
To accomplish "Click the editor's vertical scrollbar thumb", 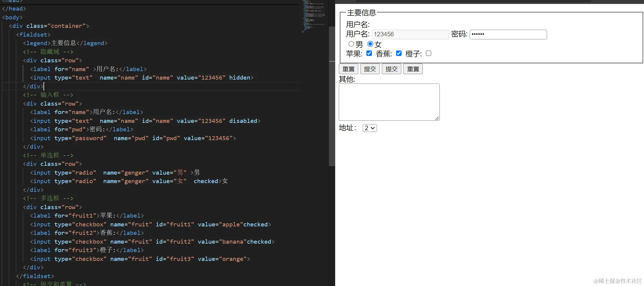I will click(x=332, y=96).
